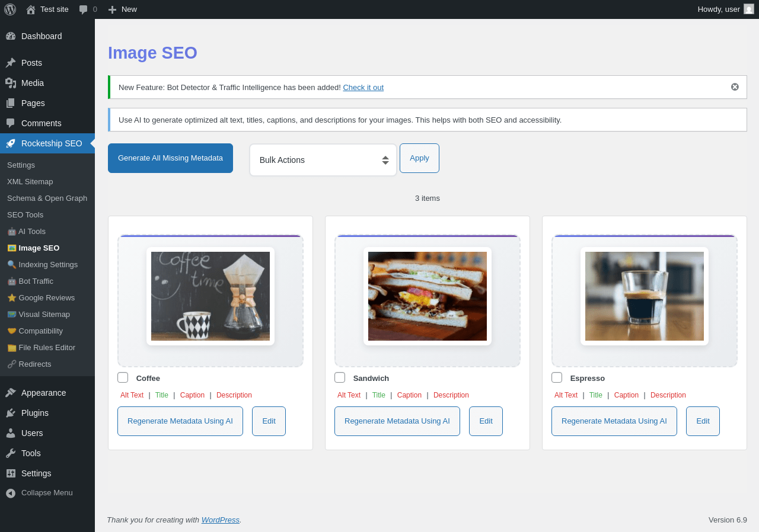Click the Test site home icon
Screen dimensions: 759x532
pos(31,9)
